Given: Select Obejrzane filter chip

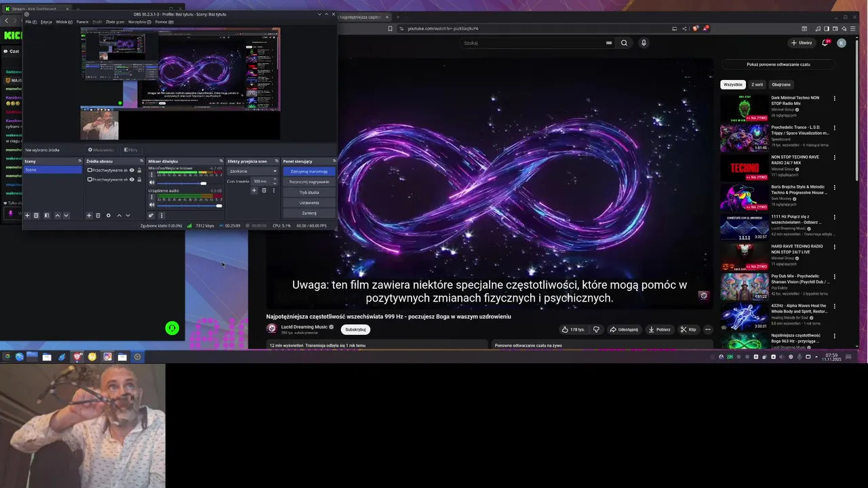Looking at the screenshot, I should (781, 85).
